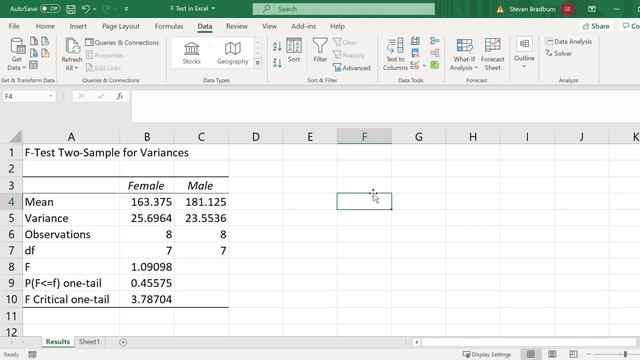Click the Save icon in title bar
Image resolution: width=640 pixels, height=360 pixels.
(71, 9)
